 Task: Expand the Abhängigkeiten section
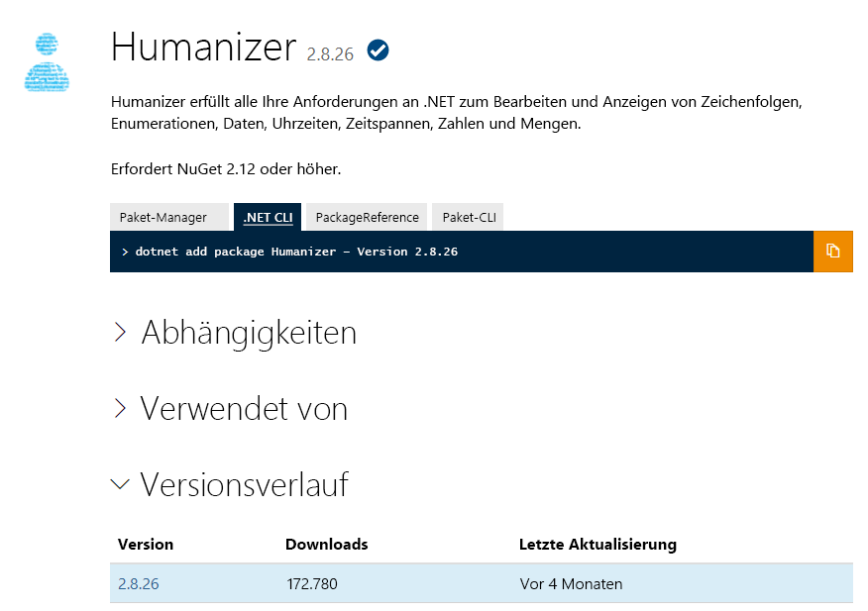(249, 333)
